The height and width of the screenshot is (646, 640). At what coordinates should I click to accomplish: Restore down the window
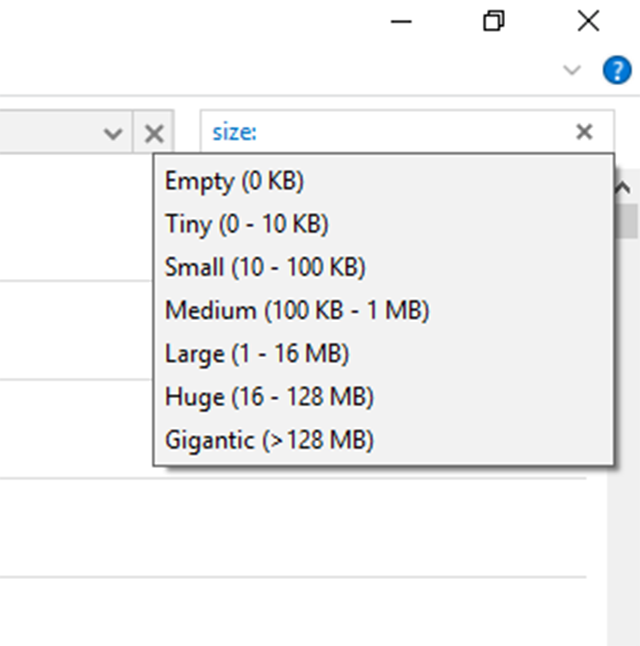(494, 21)
